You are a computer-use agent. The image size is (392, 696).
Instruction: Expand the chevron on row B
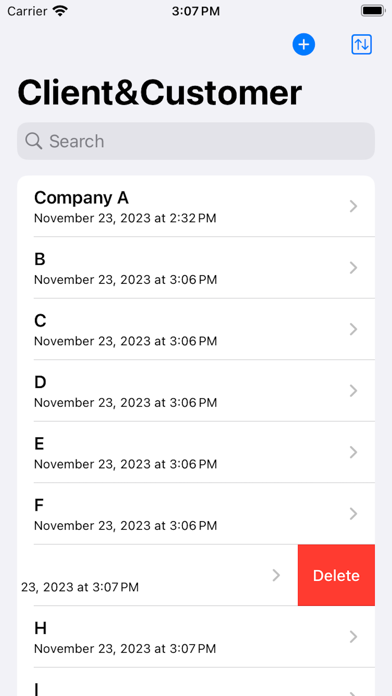pos(353,268)
